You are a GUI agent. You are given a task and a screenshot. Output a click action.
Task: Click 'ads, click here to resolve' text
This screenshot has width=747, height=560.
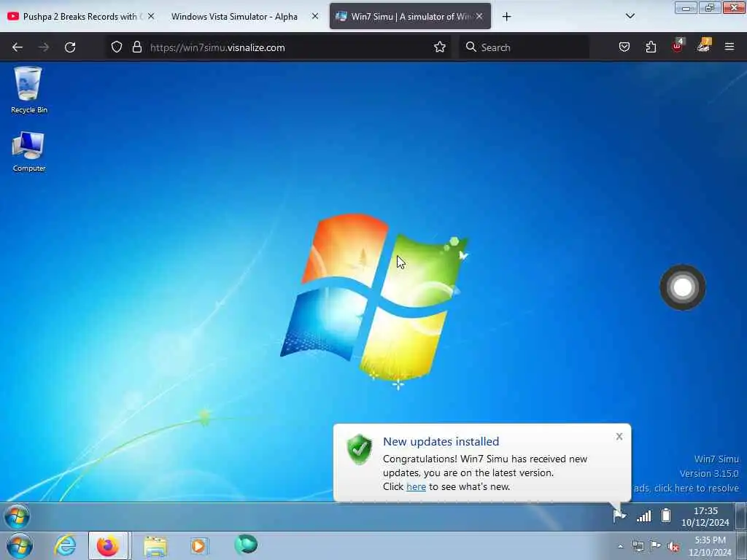click(686, 488)
